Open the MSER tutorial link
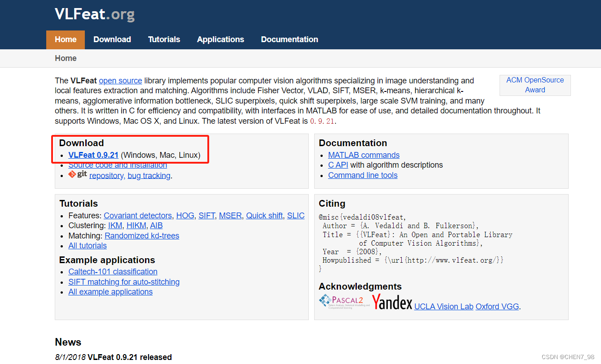 pyautogui.click(x=230, y=216)
